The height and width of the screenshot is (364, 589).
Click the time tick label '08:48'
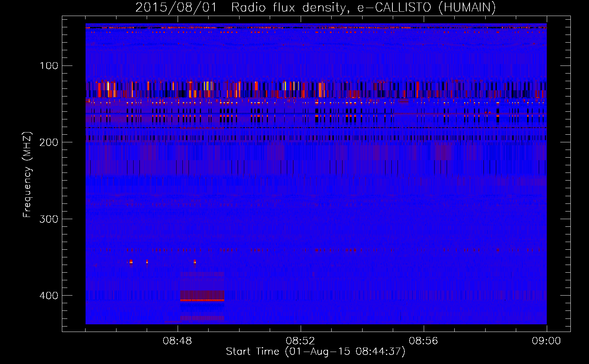coord(177,341)
